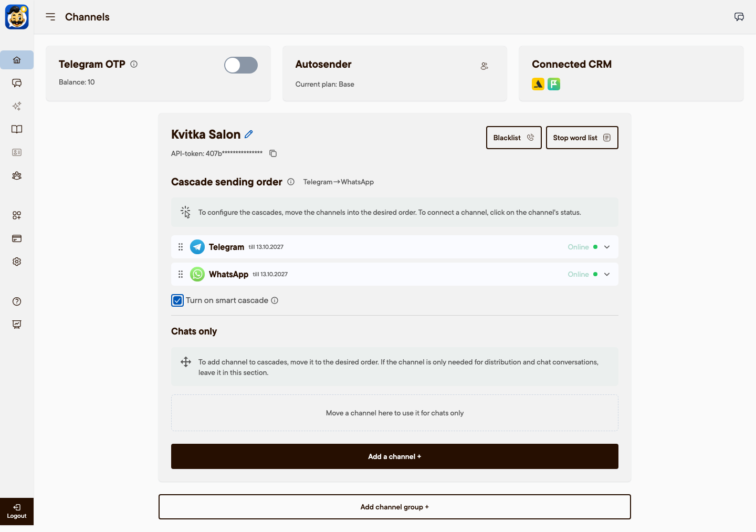
Task: Click the Telegram Online status
Action: 583,247
